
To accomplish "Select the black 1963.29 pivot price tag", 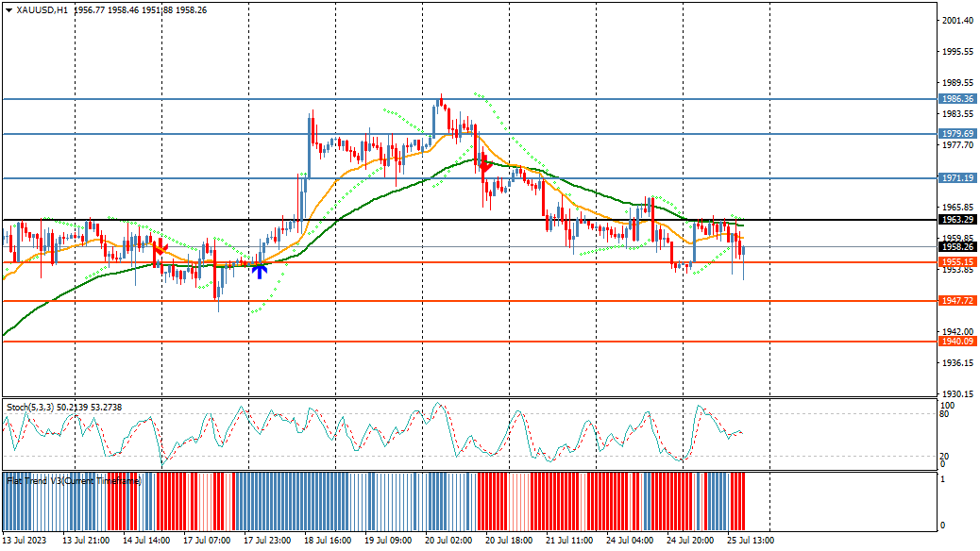I will point(957,219).
